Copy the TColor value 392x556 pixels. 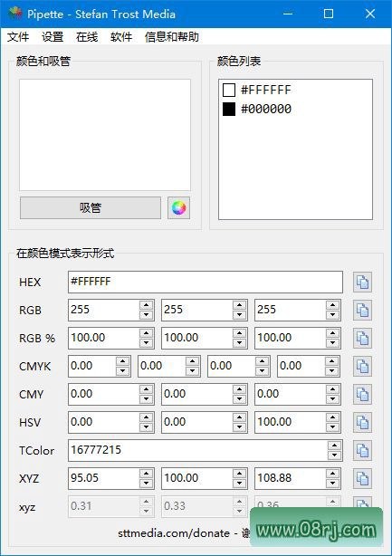click(362, 450)
